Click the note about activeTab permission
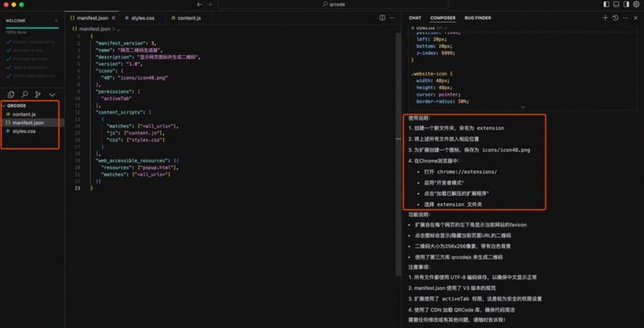Viewport: 644px width, 328px height. 475,299
